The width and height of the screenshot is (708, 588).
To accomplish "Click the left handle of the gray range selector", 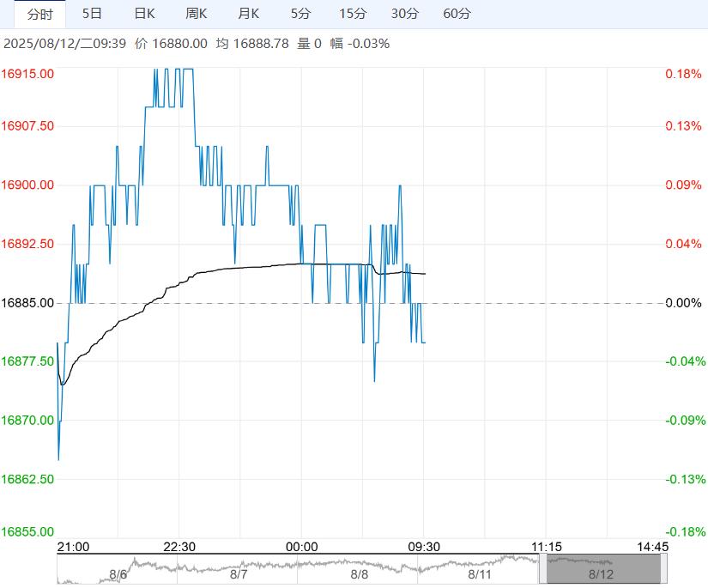I will coord(542,570).
